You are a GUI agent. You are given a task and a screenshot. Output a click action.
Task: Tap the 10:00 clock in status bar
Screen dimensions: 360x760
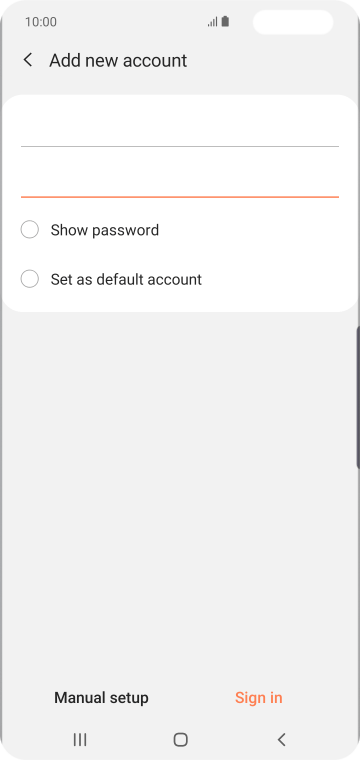[41, 22]
